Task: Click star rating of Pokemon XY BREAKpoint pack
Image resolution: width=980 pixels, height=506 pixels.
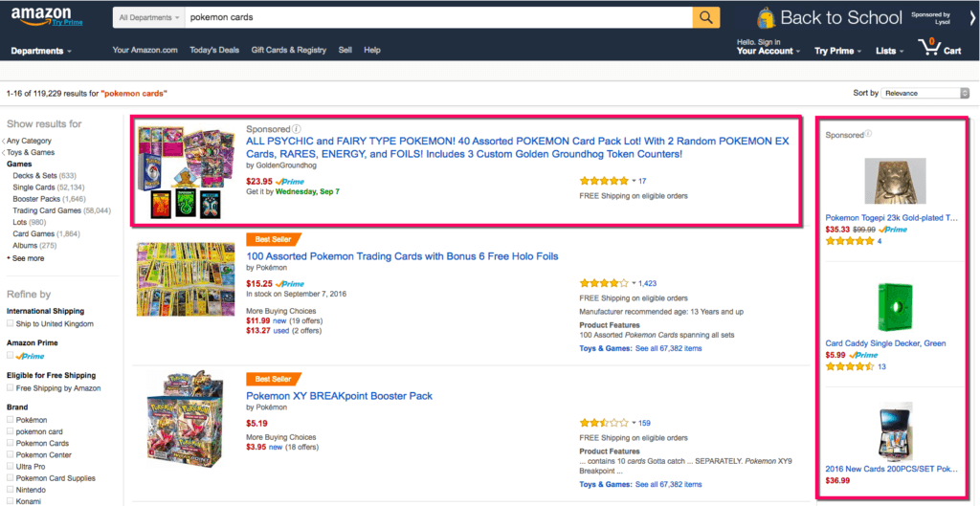Action: 605,423
